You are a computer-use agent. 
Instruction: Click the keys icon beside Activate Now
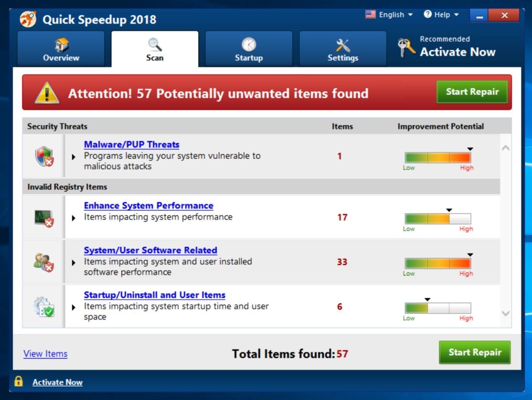pyautogui.click(x=406, y=47)
